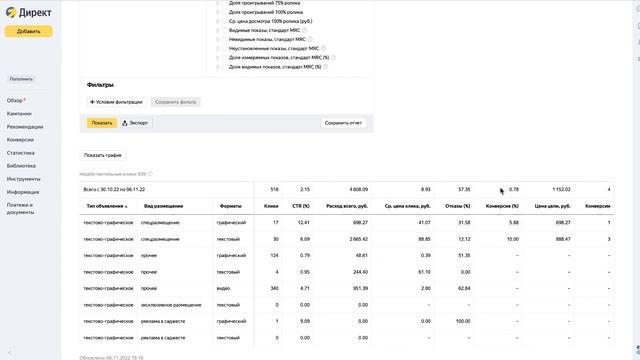640x360 pixels.
Task: Click the 'Отказы (%)' column header
Action: (458, 207)
